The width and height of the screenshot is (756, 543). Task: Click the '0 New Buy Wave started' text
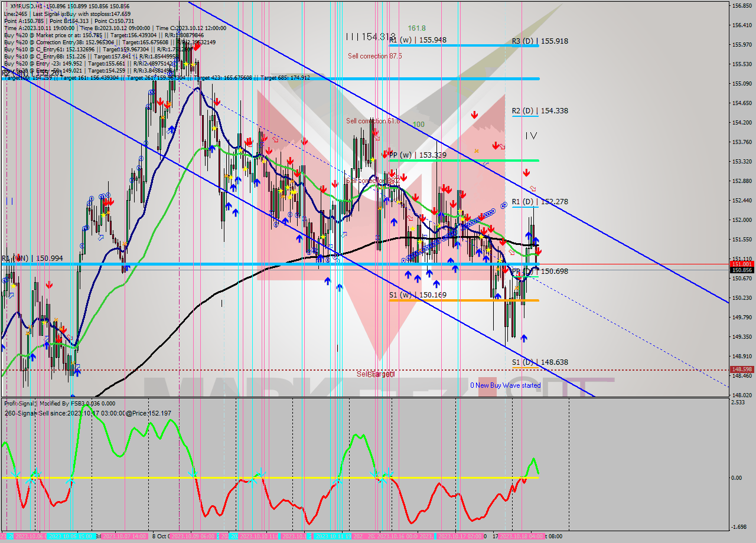tap(505, 385)
